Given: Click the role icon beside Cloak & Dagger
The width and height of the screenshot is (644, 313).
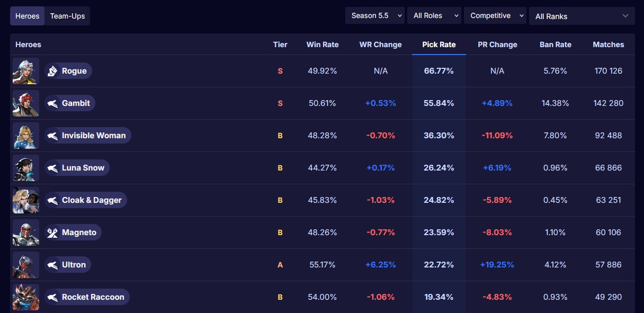Looking at the screenshot, I should point(52,200).
